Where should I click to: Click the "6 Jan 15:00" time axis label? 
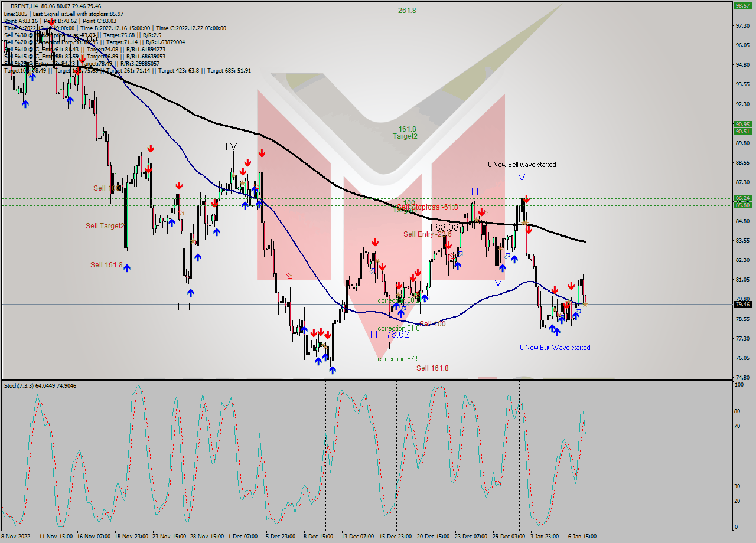click(584, 537)
